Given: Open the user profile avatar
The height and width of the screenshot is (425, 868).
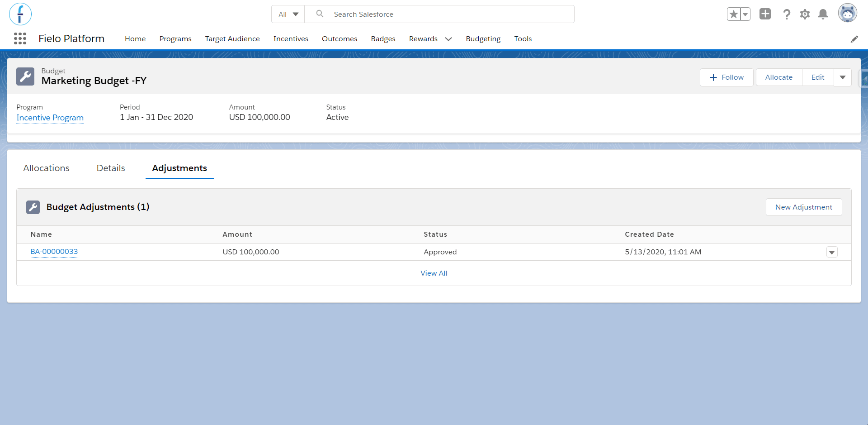Looking at the screenshot, I should point(847,14).
